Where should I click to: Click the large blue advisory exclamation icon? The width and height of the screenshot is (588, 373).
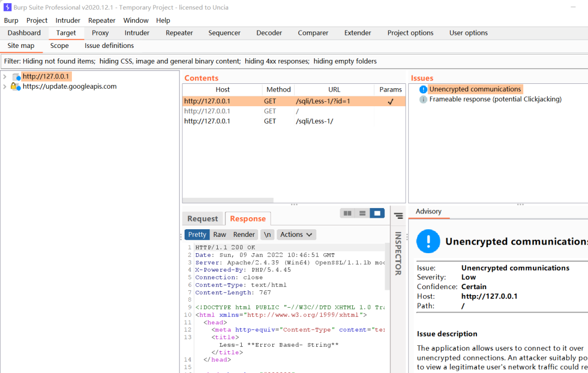tap(428, 241)
